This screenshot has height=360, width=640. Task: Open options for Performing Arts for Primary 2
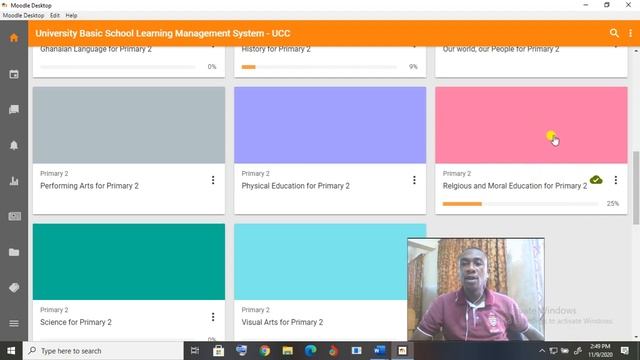[213, 180]
